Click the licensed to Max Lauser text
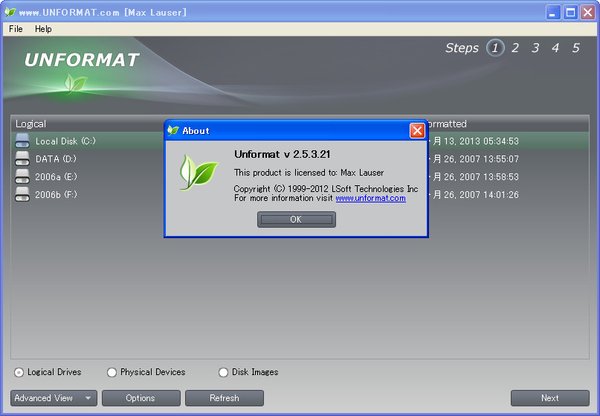 click(309, 173)
